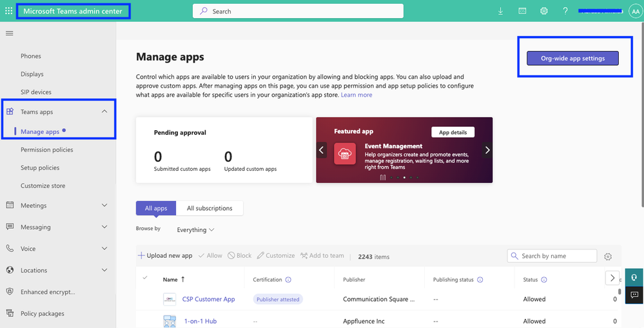Open settings gear in top bar
Screen dimensions: 644x328
(544, 11)
